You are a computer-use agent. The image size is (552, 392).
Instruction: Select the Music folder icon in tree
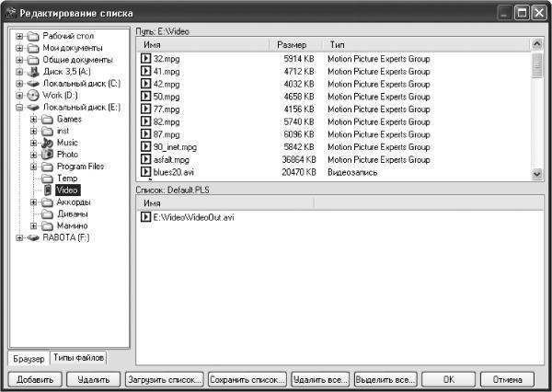pyautogui.click(x=47, y=143)
